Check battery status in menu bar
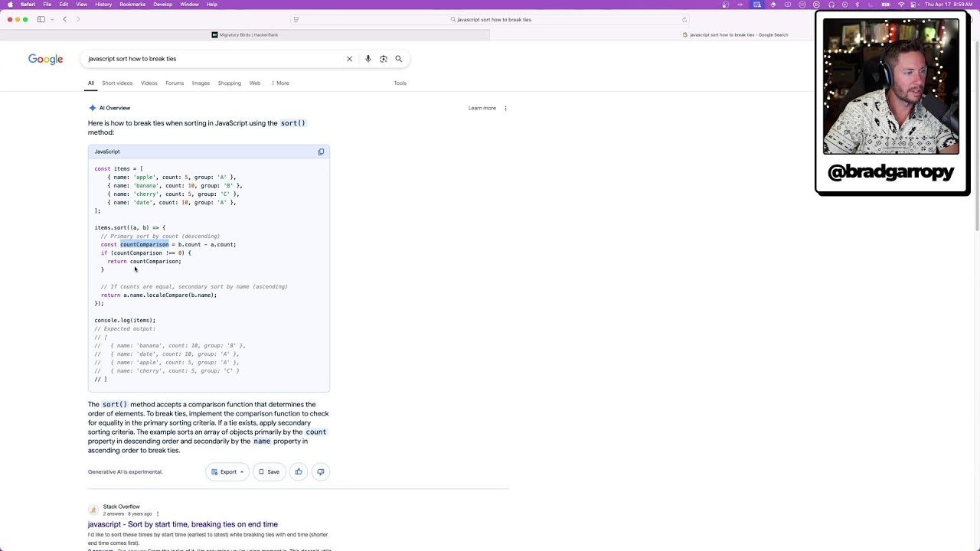Screen dimensions: 980x551 pos(886,5)
